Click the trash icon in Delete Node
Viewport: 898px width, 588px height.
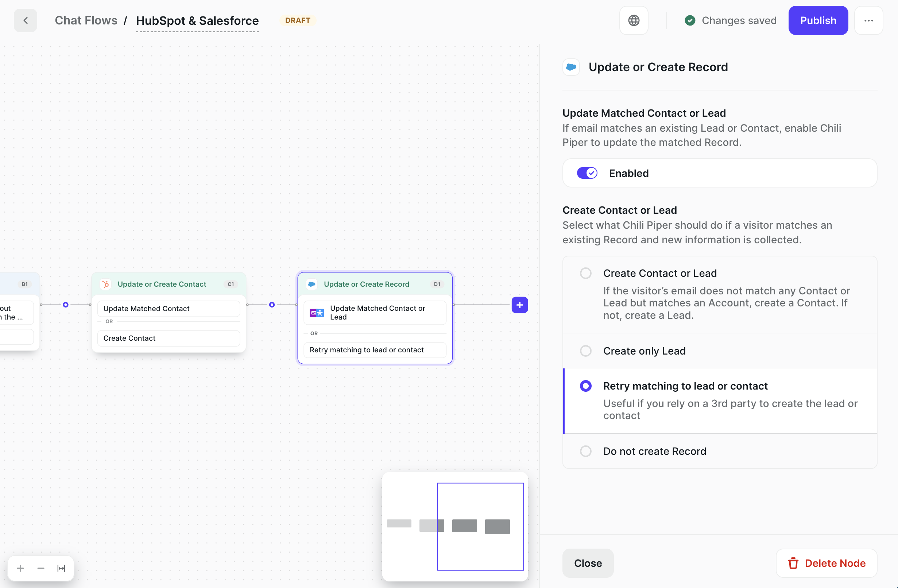coord(793,563)
